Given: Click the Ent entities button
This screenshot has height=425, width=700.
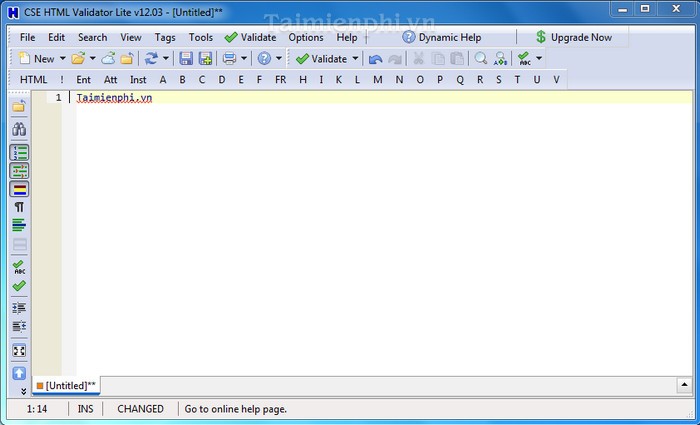Looking at the screenshot, I should click(x=83, y=80).
